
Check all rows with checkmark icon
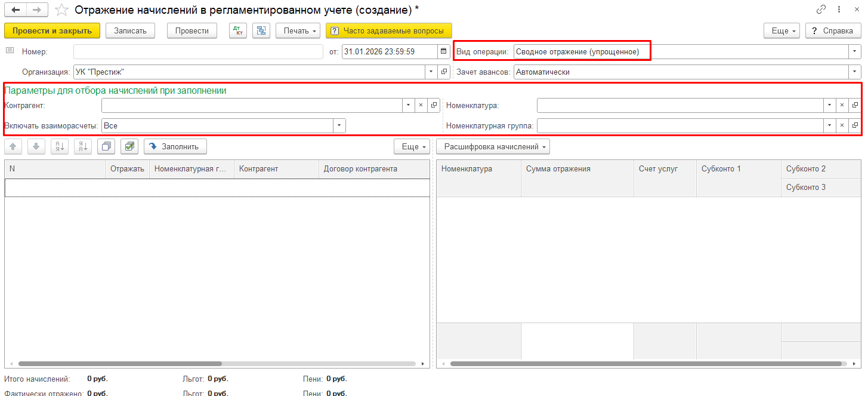tap(129, 146)
